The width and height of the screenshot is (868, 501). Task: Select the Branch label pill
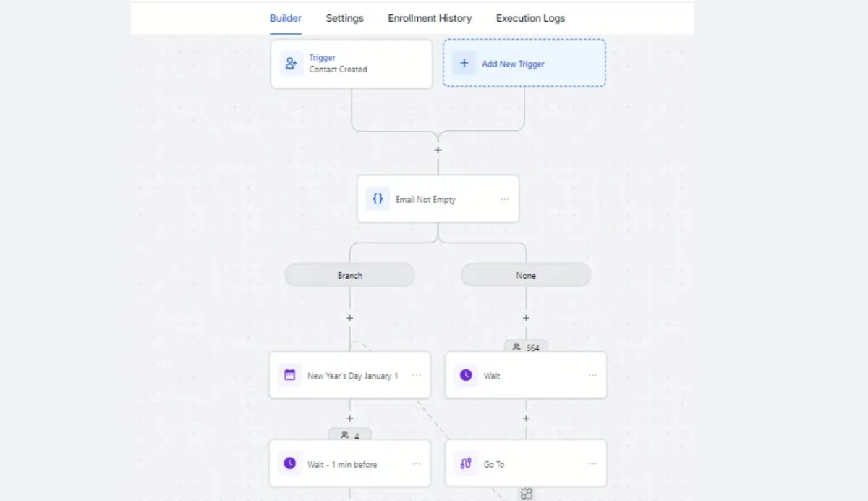point(350,275)
